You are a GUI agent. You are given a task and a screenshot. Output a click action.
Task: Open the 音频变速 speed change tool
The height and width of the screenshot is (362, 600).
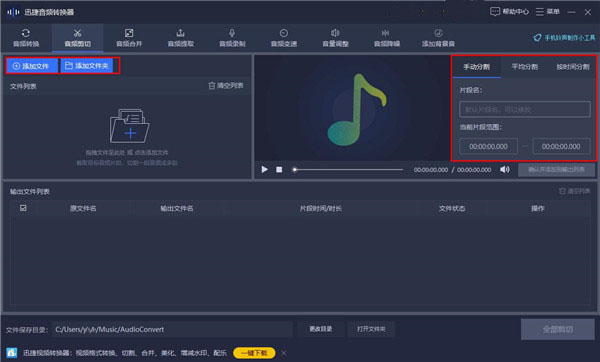284,38
